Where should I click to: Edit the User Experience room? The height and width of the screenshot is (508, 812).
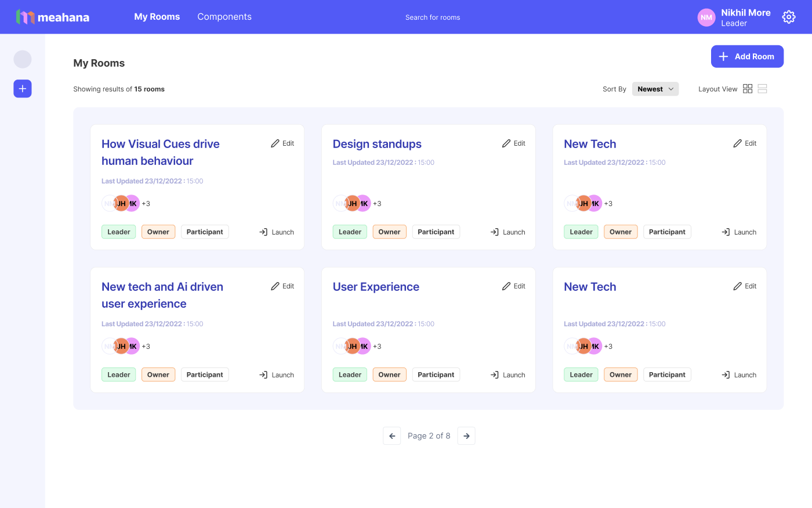[x=514, y=286]
